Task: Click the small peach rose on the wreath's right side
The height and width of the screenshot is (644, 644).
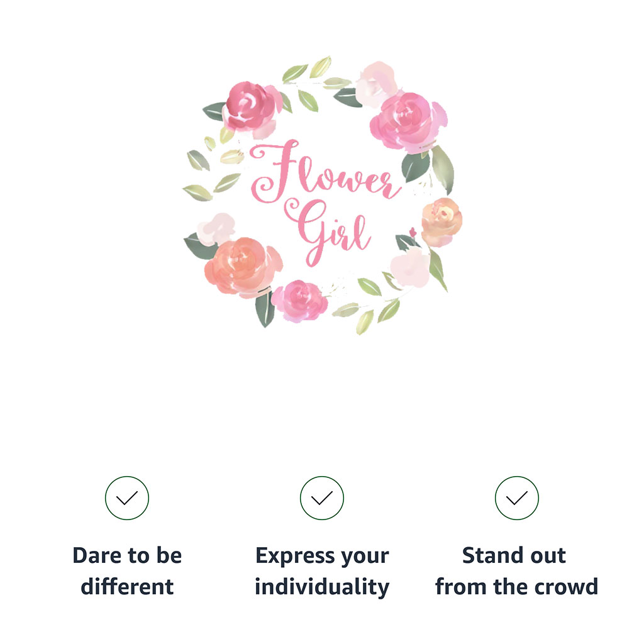Action: pos(441,220)
